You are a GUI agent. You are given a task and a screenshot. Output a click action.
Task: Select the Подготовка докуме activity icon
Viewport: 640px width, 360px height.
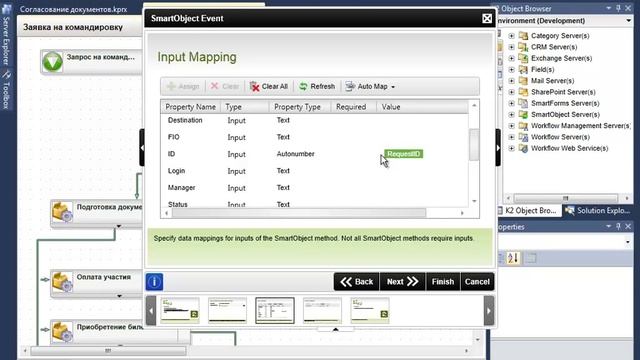62,212
